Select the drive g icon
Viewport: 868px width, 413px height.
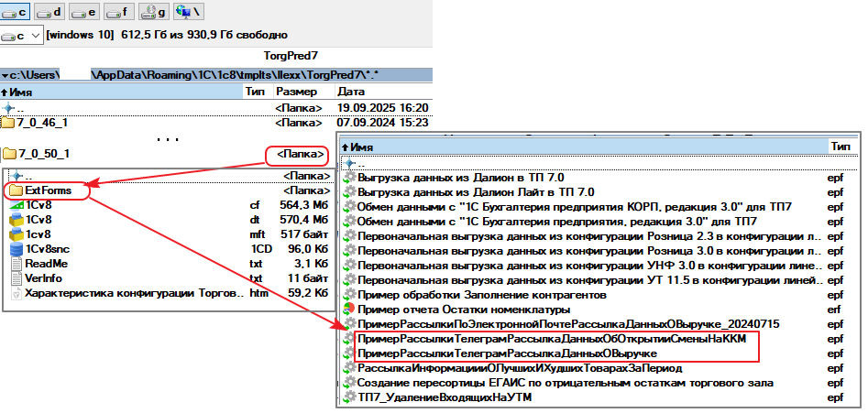(x=151, y=12)
